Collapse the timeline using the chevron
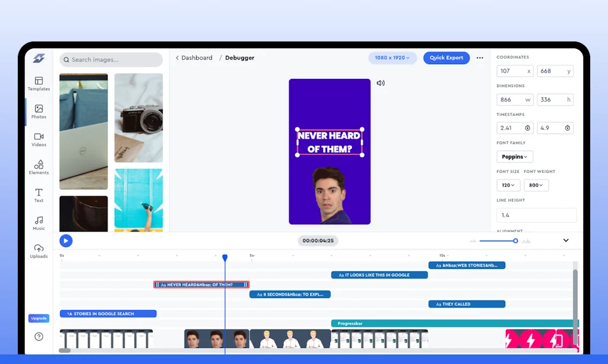Screen dimensions: 608x364 coord(565,240)
